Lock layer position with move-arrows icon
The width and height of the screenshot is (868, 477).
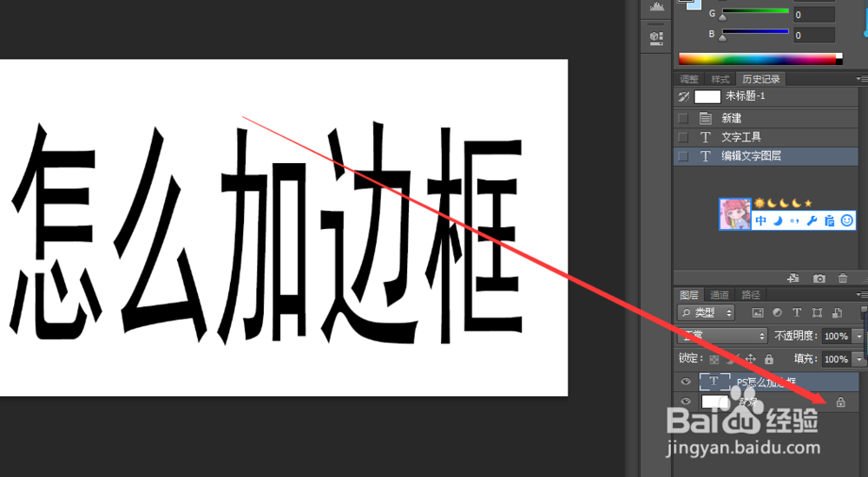click(751, 358)
